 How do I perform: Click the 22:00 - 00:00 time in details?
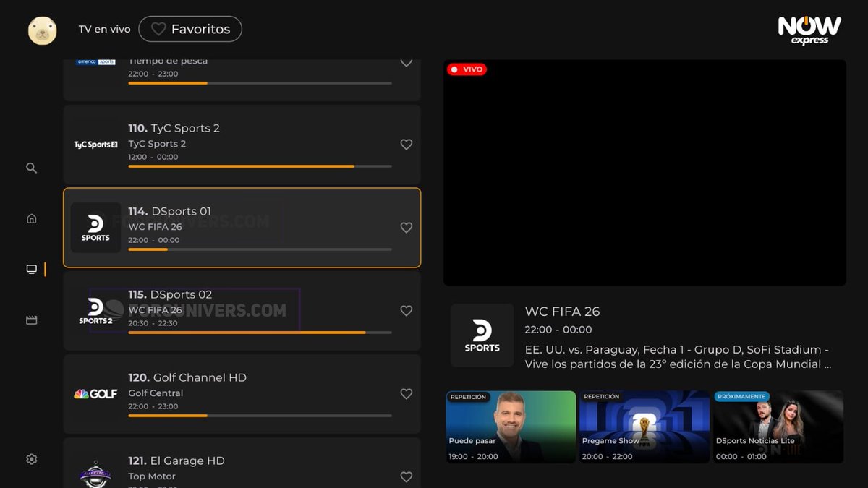[x=558, y=330]
